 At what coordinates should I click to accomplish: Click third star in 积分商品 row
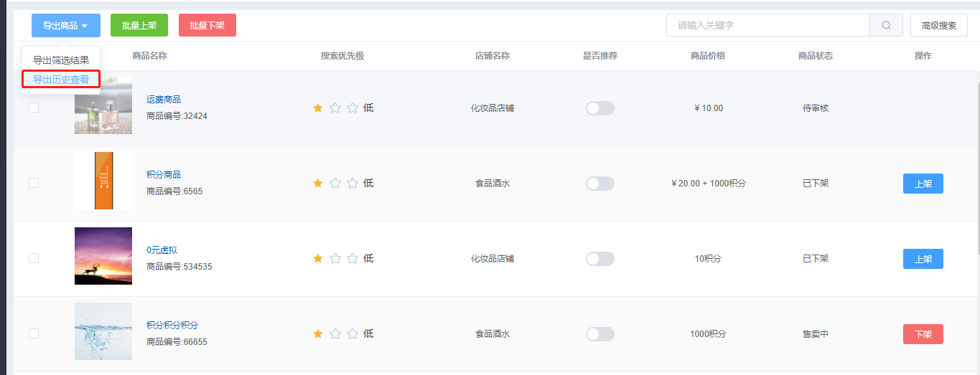tap(353, 183)
